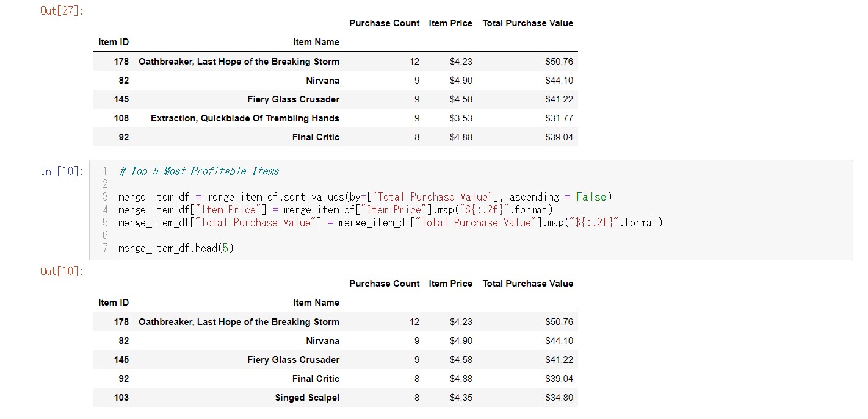This screenshot has height=419, width=868.
Task: Place cursor on merge_item_df.head(5) line
Action: 176,248
